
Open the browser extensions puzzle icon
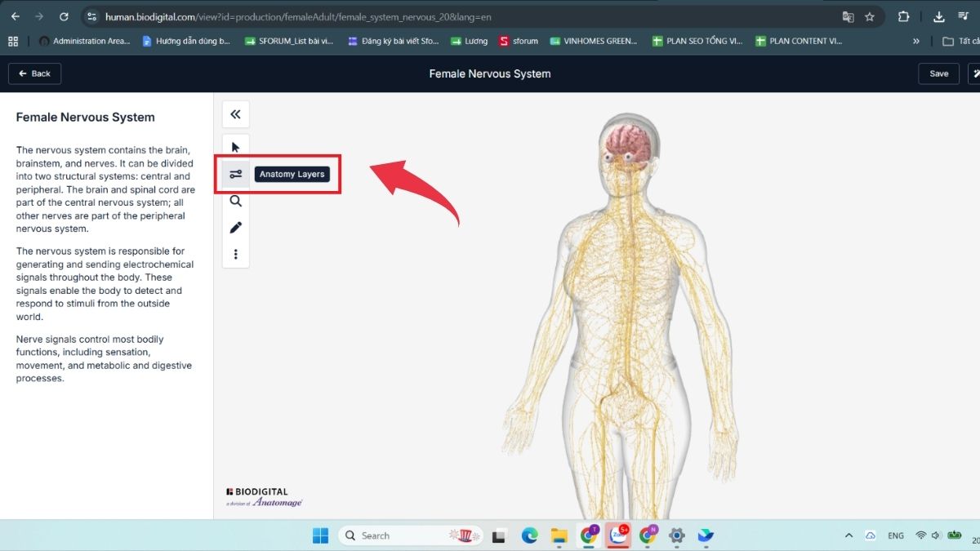click(x=903, y=16)
